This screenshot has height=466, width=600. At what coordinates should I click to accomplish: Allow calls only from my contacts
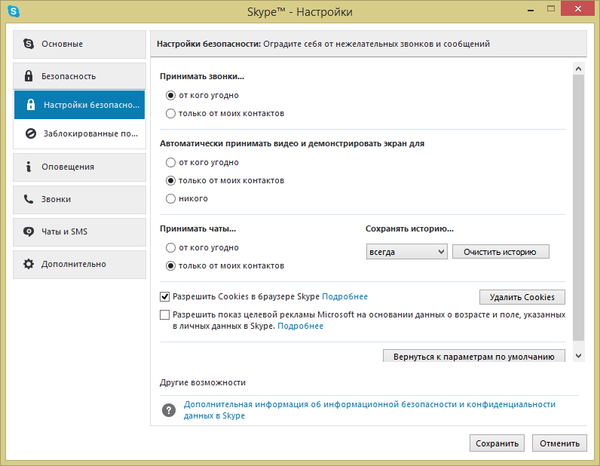(171, 114)
